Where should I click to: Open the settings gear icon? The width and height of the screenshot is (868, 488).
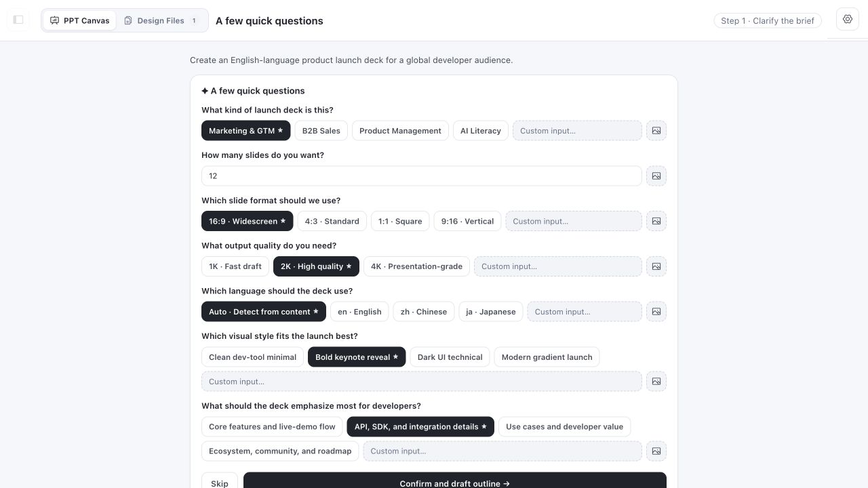pyautogui.click(x=848, y=20)
